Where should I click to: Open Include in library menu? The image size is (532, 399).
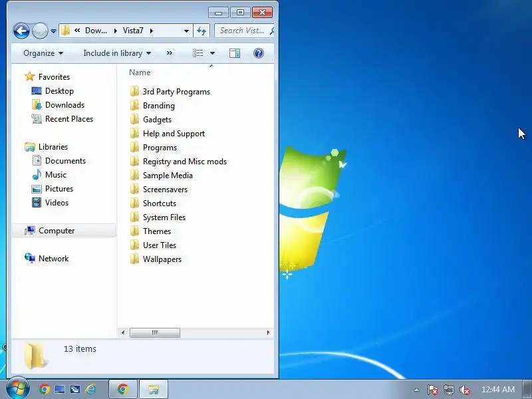click(117, 53)
